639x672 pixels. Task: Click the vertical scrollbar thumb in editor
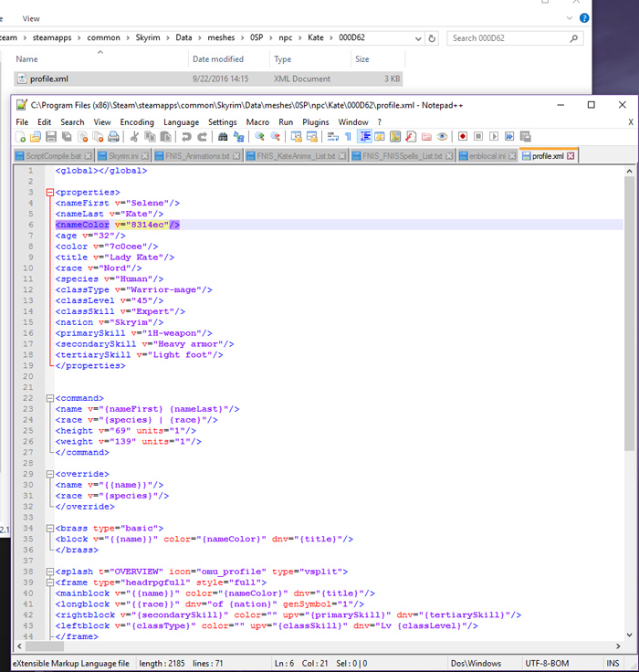[x=629, y=314]
